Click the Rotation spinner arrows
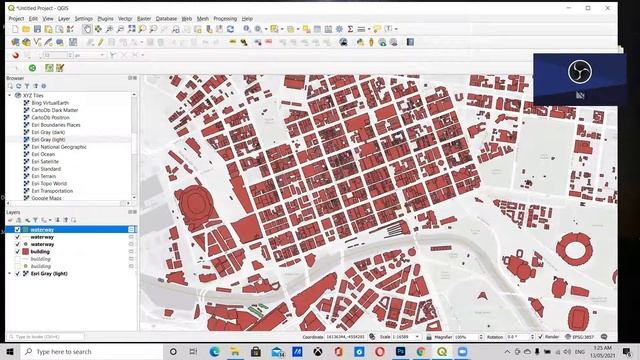This screenshot has width=640, height=360. (532, 337)
